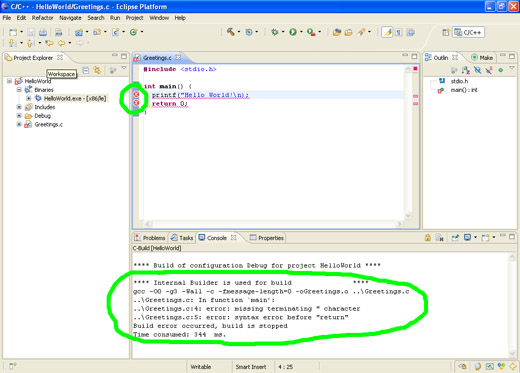Open the New file dropdown arrow

point(21,32)
